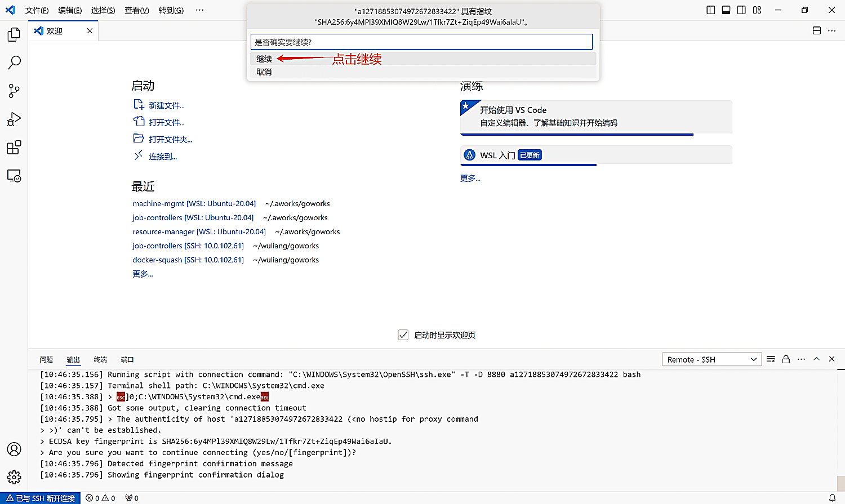Open the Explorer view in activity bar
This screenshot has height=504, width=845.
[14, 34]
